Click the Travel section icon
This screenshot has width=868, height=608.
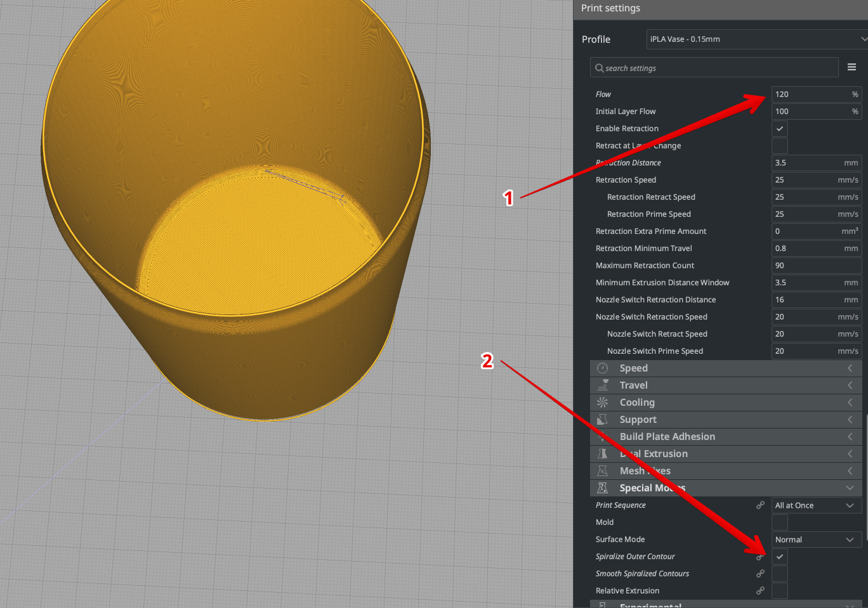pyautogui.click(x=602, y=385)
